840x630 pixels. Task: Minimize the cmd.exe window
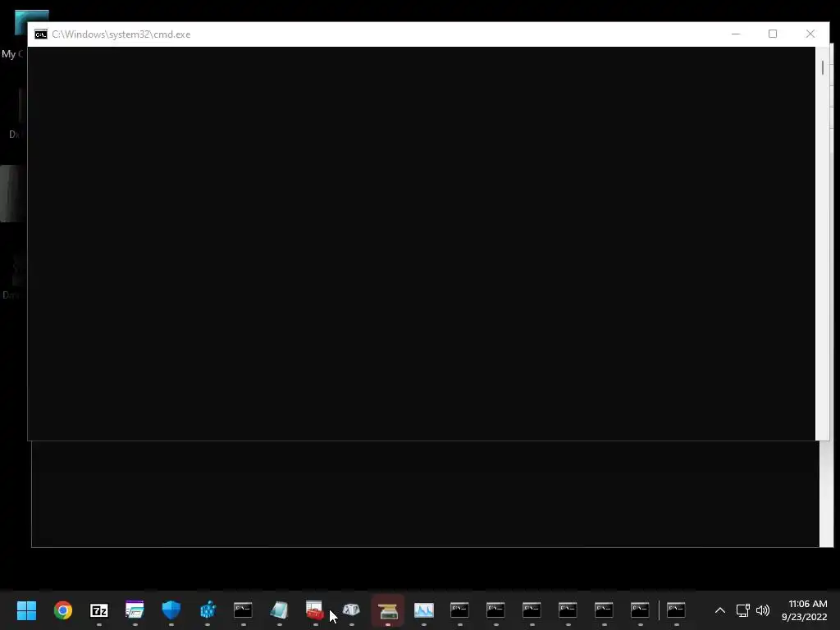click(x=736, y=34)
